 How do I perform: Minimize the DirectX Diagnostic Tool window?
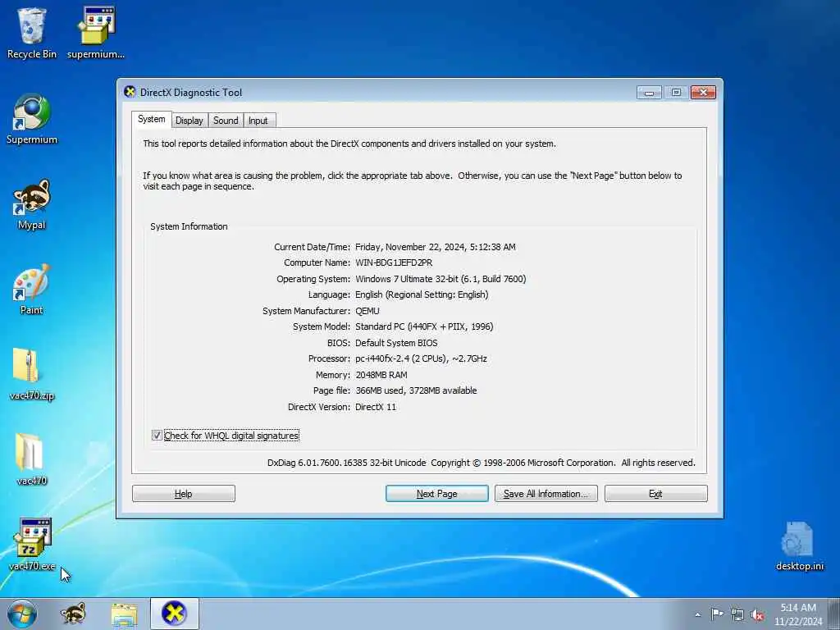coord(649,93)
